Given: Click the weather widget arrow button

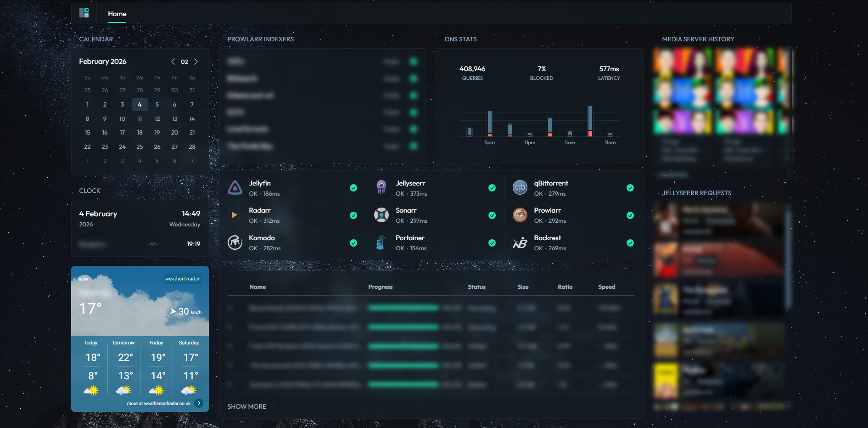Looking at the screenshot, I should click(199, 403).
